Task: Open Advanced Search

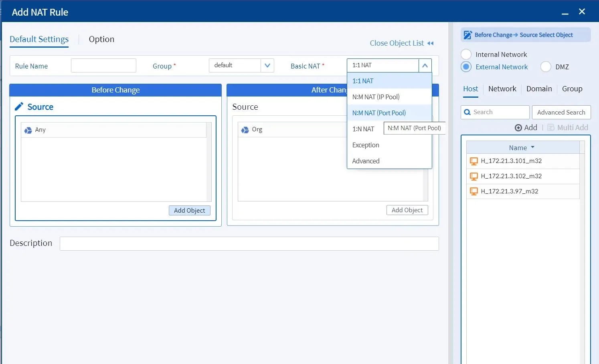Action: [561, 113]
